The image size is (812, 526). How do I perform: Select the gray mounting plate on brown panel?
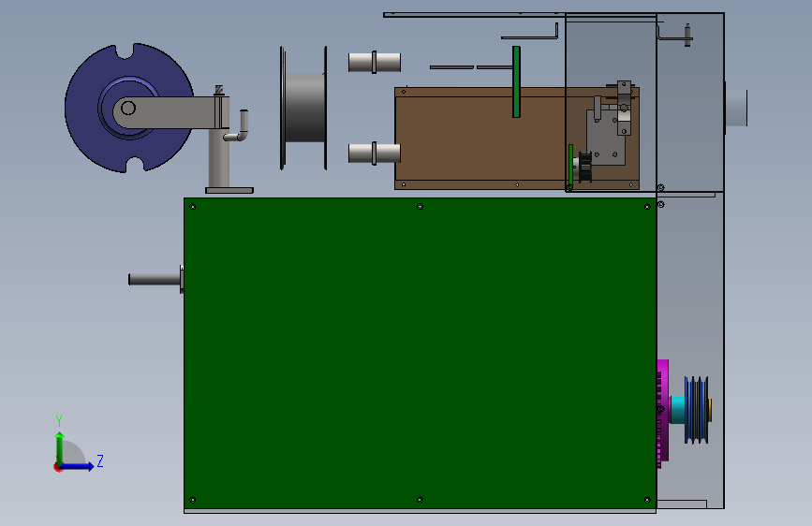click(x=605, y=138)
